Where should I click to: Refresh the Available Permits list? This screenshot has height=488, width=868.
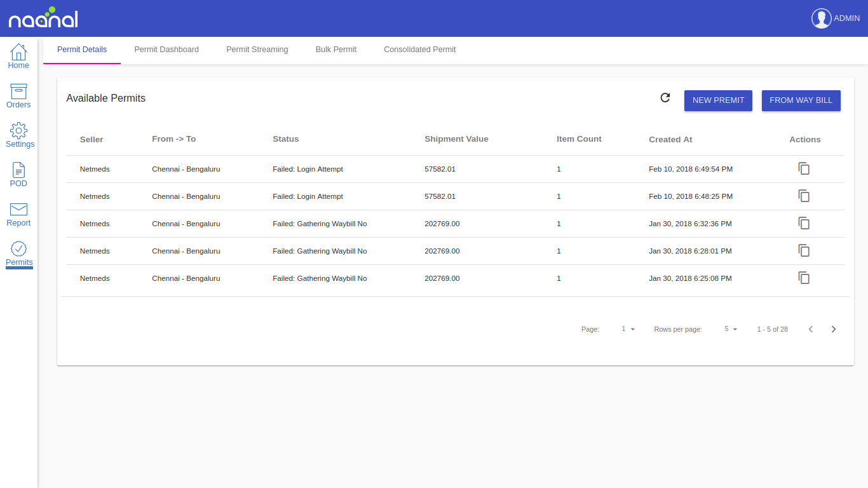[665, 98]
